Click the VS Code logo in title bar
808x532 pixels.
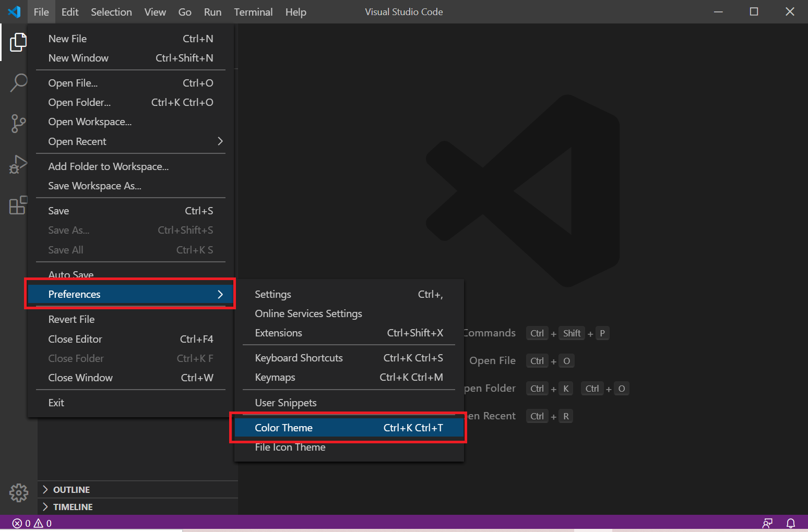click(14, 11)
